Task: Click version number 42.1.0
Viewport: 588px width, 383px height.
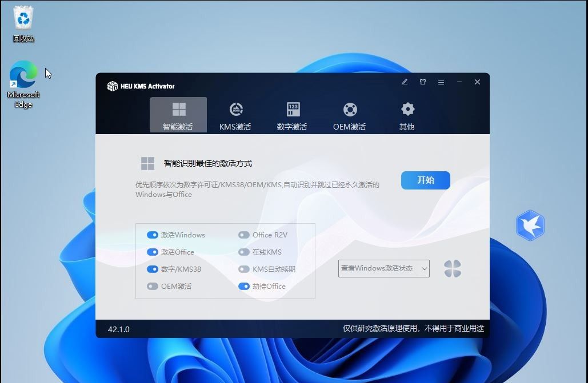Action: pos(118,329)
